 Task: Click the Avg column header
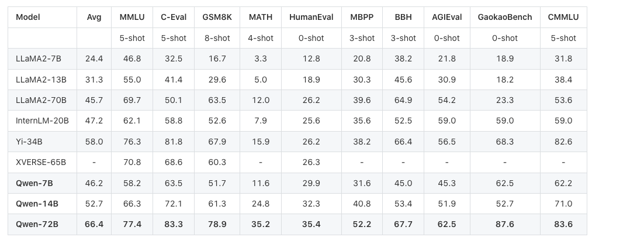click(x=94, y=17)
